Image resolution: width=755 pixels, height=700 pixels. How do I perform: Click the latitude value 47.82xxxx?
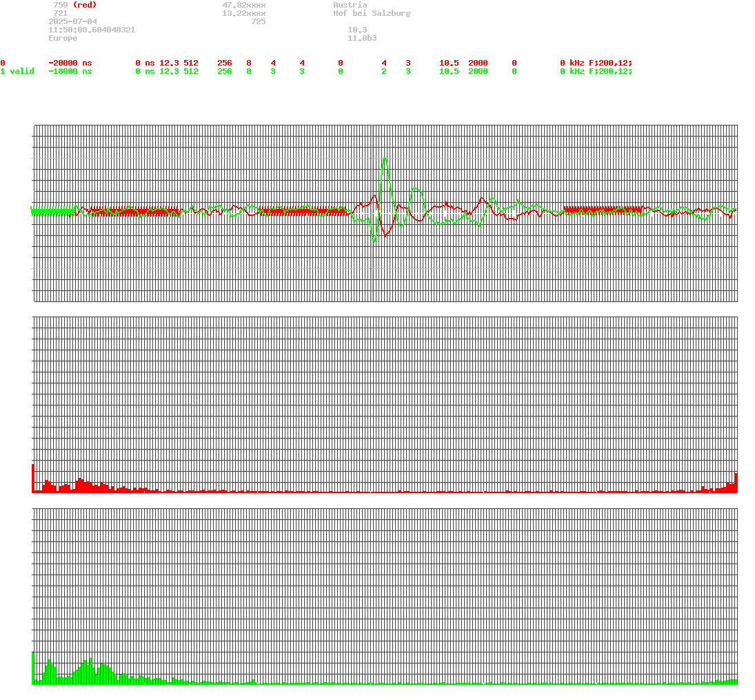tap(244, 5)
